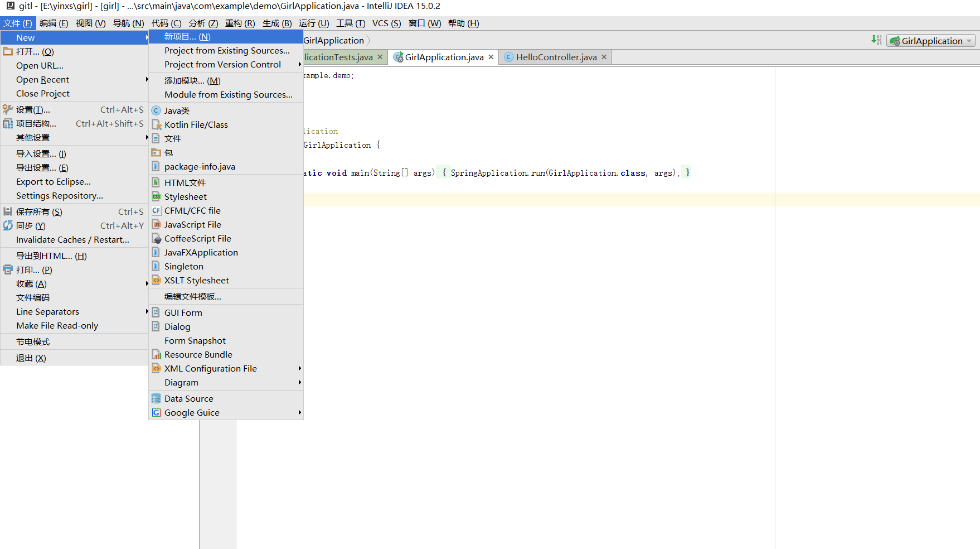Click the 打开 folder icon
Viewport: 980px width, 549px height.
point(8,51)
